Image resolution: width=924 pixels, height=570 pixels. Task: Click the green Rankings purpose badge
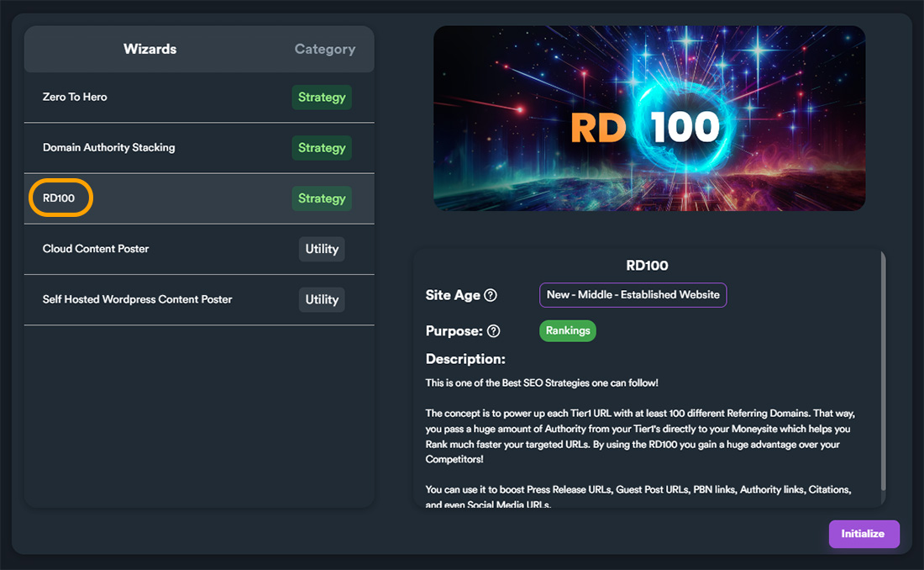coord(568,330)
